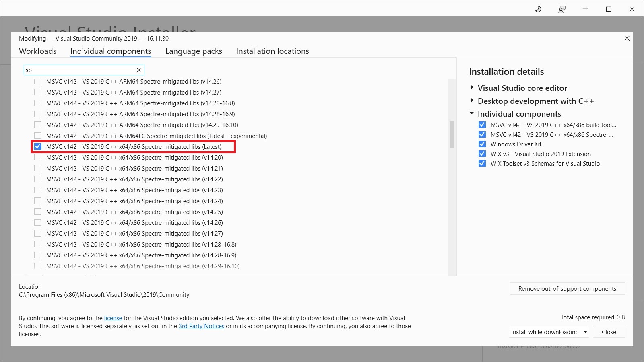Uncheck WiX Toolset v3 Schemas for Visual Studio
644x362 pixels.
(x=482, y=163)
